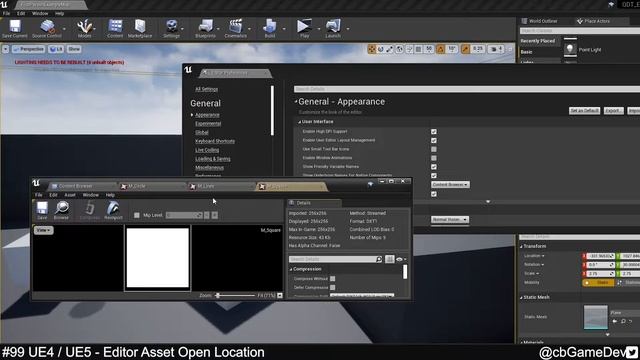Open Live Coding settings link
Viewport: 640px width, 360px height.
[x=207, y=150]
